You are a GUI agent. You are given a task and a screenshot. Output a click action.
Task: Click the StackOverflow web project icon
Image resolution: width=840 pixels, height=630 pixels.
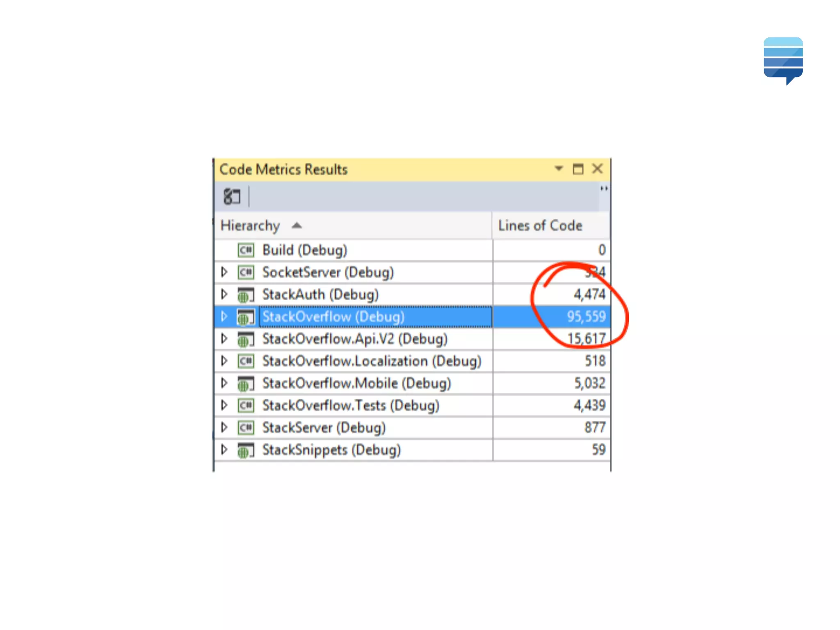[246, 317]
